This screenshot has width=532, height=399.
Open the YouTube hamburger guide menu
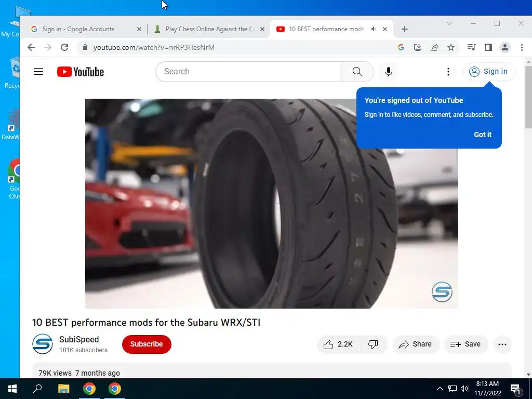click(x=38, y=72)
